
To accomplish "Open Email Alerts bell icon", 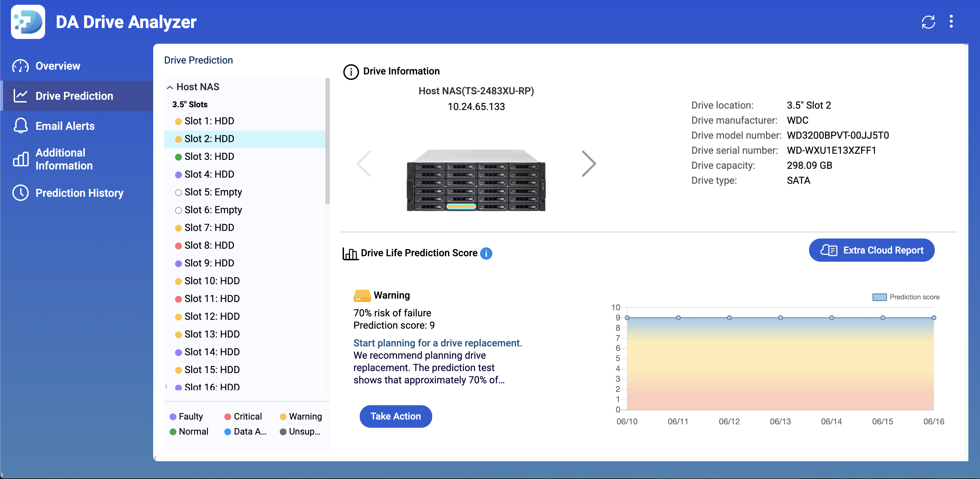I will pos(20,126).
